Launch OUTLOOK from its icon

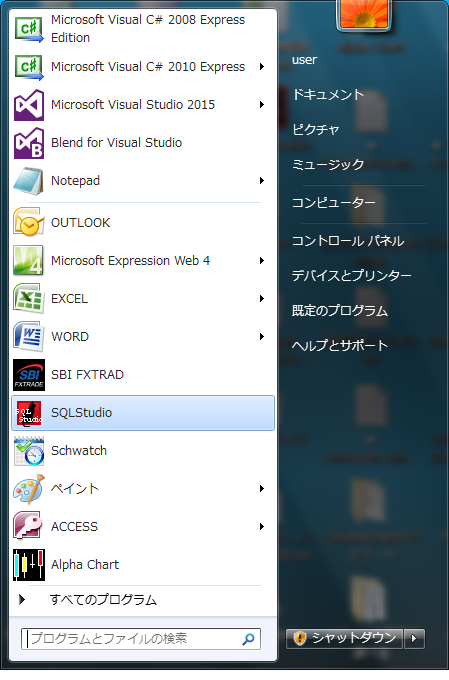tap(29, 222)
